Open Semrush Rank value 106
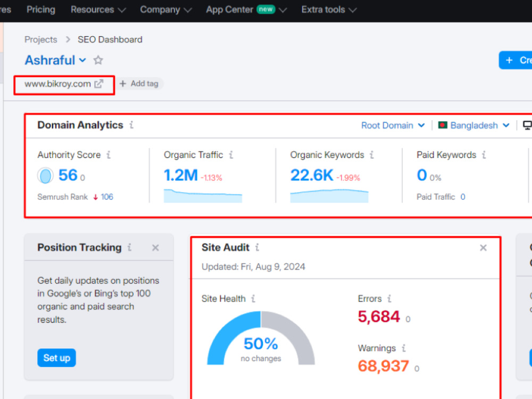 [x=107, y=197]
